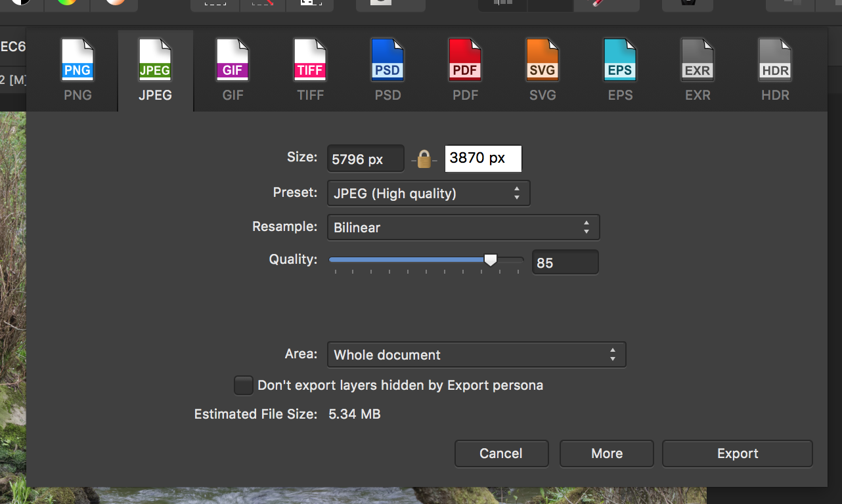Toggle the aspect ratio lock icon
Image resolution: width=842 pixels, height=504 pixels.
point(424,158)
